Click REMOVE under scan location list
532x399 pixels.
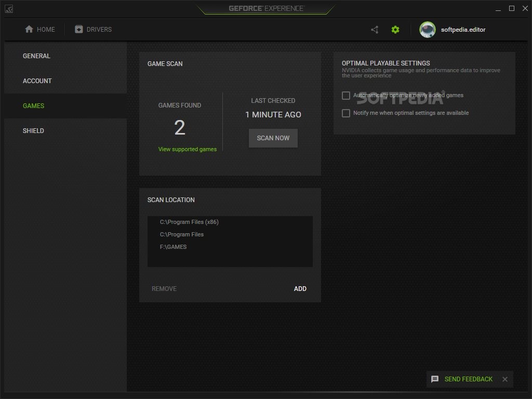click(164, 289)
